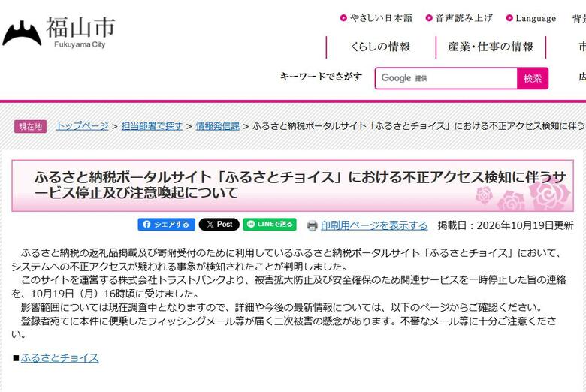Click the キーワードでさがす label
The image size is (586, 392).
[x=322, y=77]
